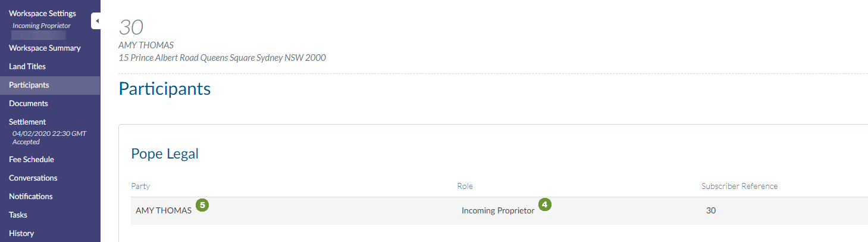This screenshot has height=242, width=868.
Task: Click subscriber reference value 30
Action: [x=711, y=210]
